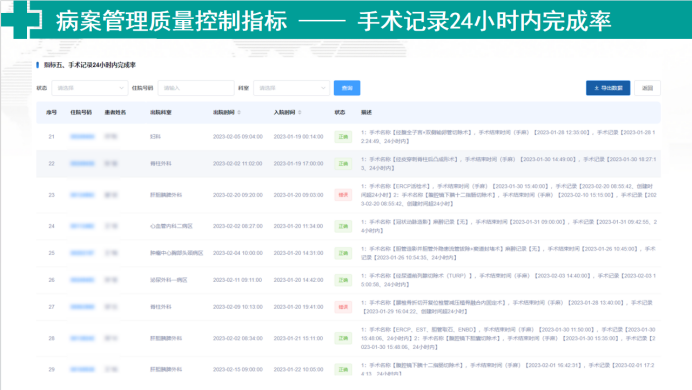Select discharge time 2023-02-09 10:13:00

click(238, 307)
